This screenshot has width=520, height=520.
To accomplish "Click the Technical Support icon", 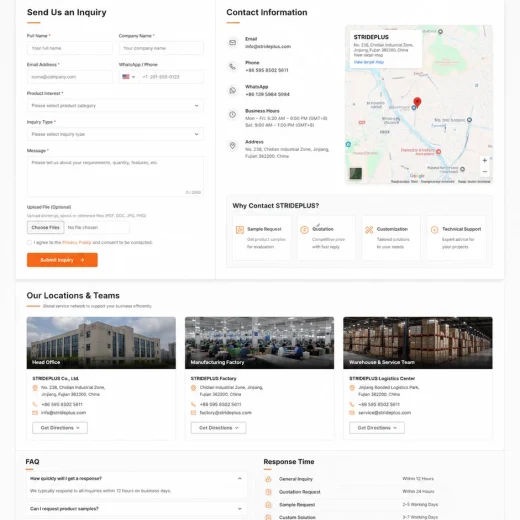I will (x=434, y=230).
